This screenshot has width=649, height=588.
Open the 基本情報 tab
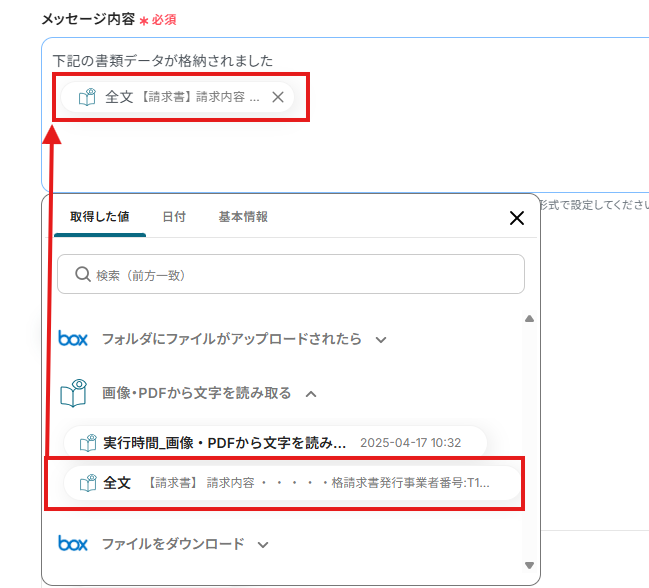[243, 217]
